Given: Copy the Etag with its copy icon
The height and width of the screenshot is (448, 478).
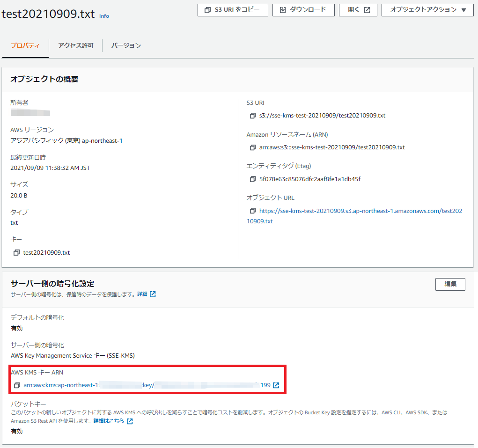Looking at the screenshot, I should click(252, 179).
